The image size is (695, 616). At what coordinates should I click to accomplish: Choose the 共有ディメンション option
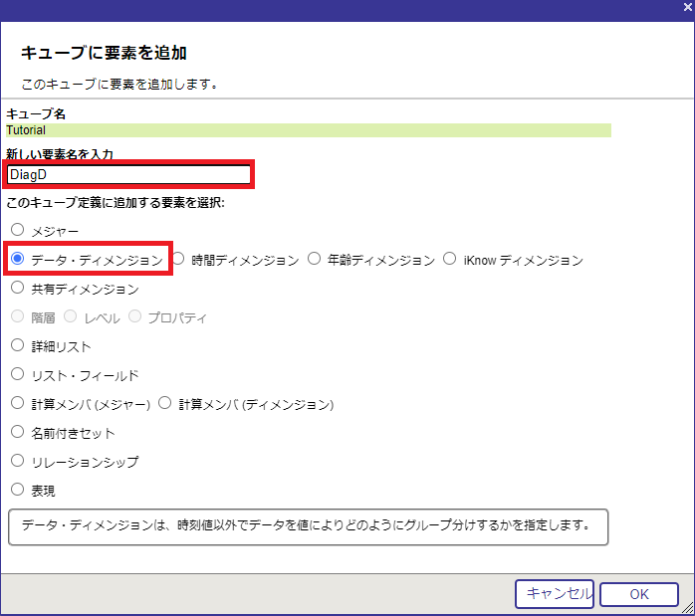(x=18, y=288)
